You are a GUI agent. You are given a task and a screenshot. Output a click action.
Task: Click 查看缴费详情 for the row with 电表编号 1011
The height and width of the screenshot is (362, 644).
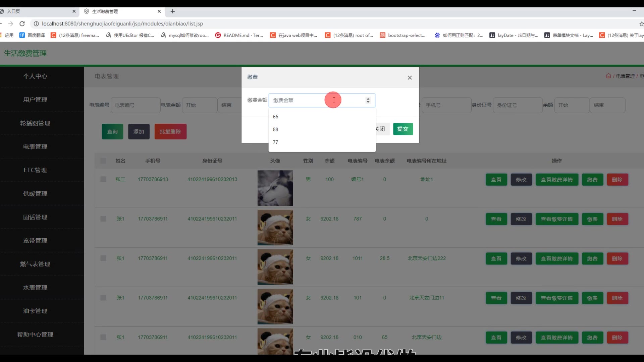pos(557,259)
